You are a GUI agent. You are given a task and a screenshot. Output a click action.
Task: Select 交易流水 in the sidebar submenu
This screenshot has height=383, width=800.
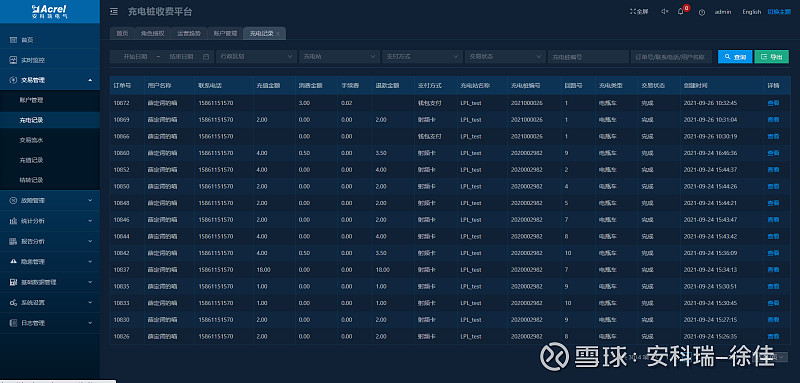tap(50, 140)
